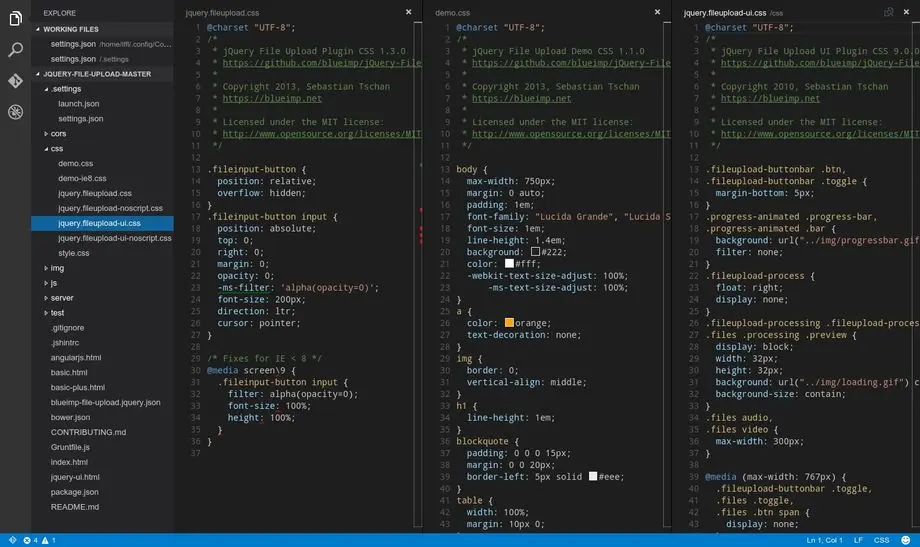This screenshot has width=920, height=547.
Task: Open the github link in jquery.fileupload.css editor
Action: click(322, 63)
